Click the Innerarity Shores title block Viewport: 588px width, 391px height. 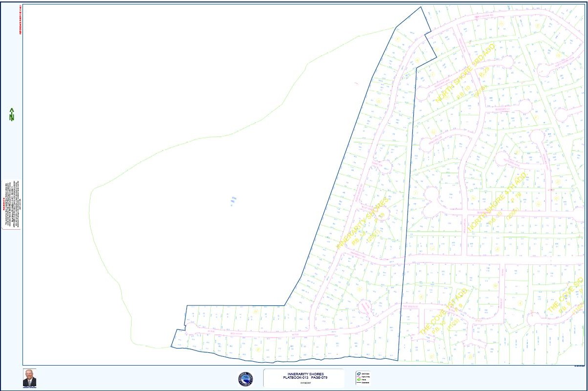[x=303, y=378]
